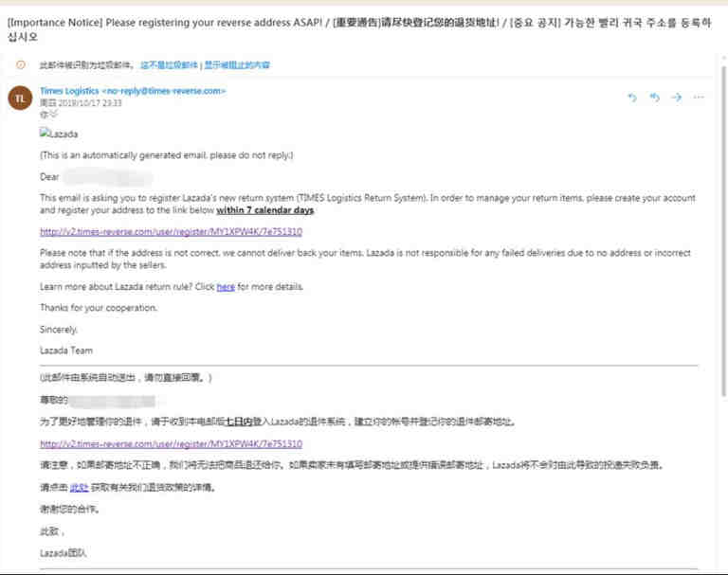Screen dimensions: 728x575
Task: Open the more actions ellipsis menu
Action: click(x=699, y=97)
